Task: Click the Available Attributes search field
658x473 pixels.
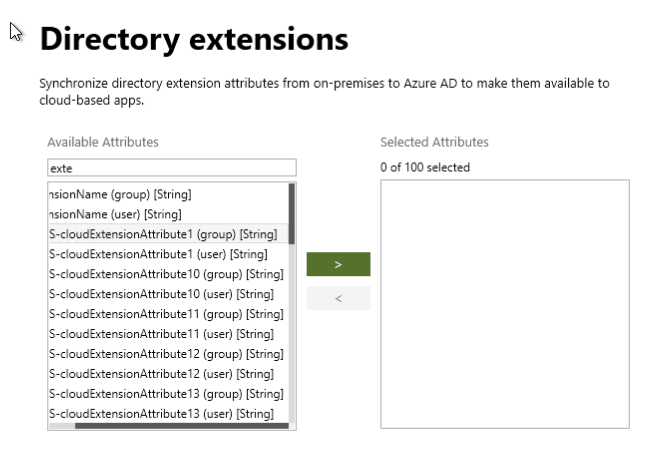Action: tap(171, 168)
